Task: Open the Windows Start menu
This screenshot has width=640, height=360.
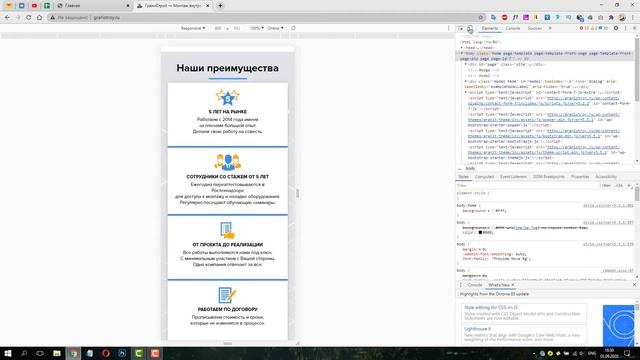Action: coord(7,353)
